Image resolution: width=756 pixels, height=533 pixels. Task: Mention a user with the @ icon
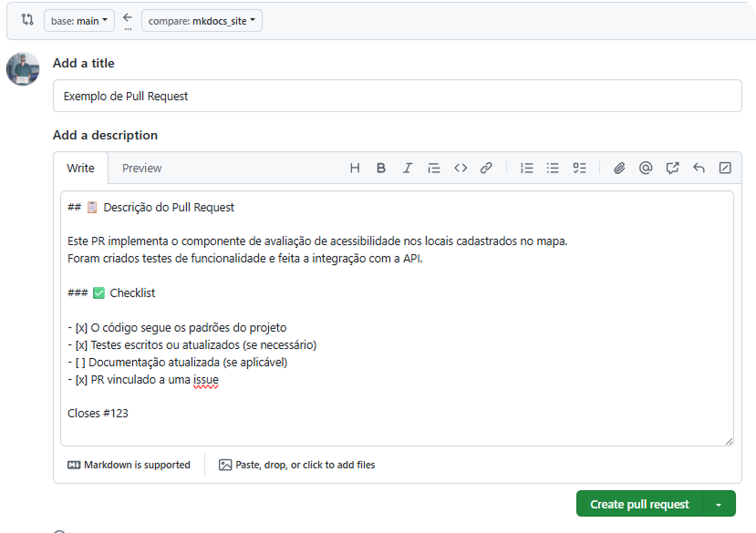(x=646, y=169)
